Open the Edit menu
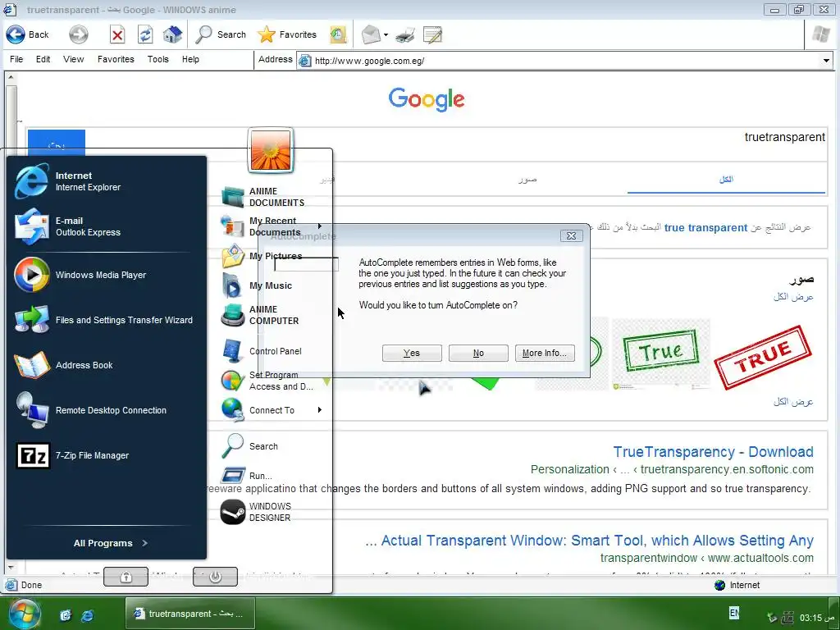The width and height of the screenshot is (840, 630). 43,59
